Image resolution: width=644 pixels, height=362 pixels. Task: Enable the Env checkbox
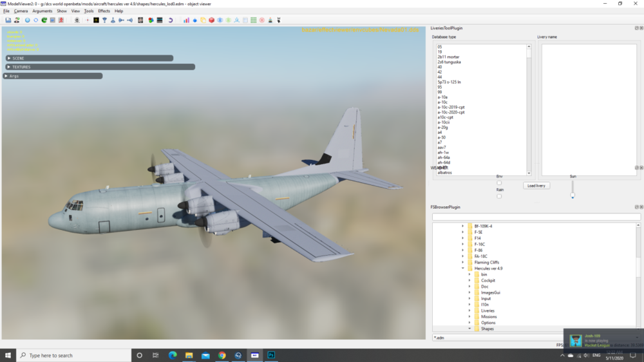coord(499,183)
